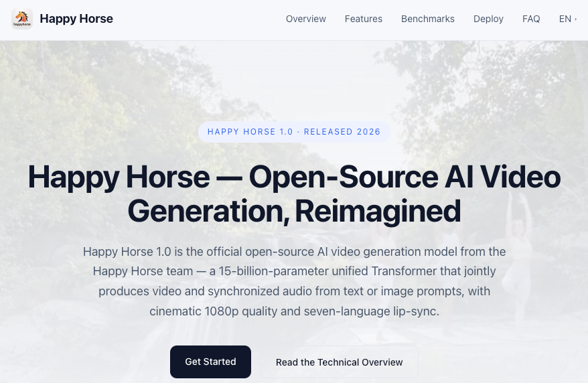Open Read the Technical Overview
This screenshot has height=383, width=588.
339,362
